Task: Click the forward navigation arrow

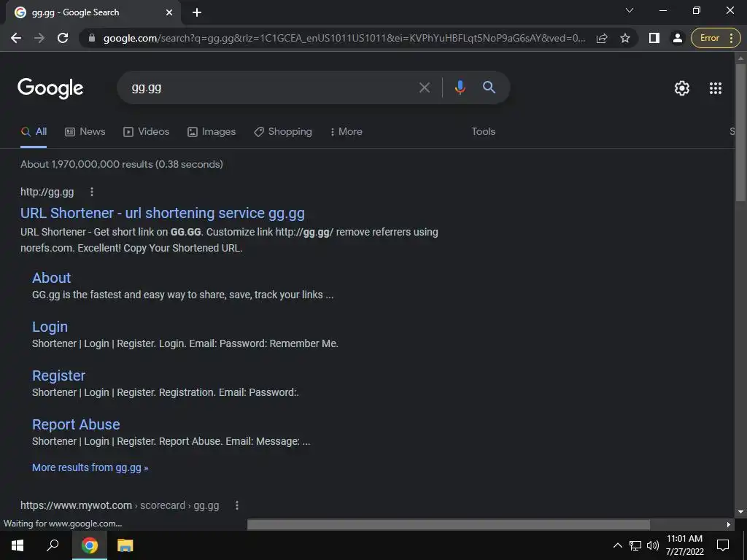Action: pos(39,38)
